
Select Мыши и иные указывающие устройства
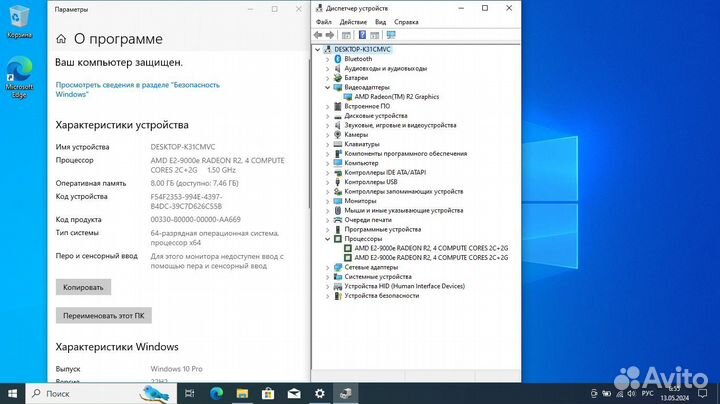tap(404, 210)
